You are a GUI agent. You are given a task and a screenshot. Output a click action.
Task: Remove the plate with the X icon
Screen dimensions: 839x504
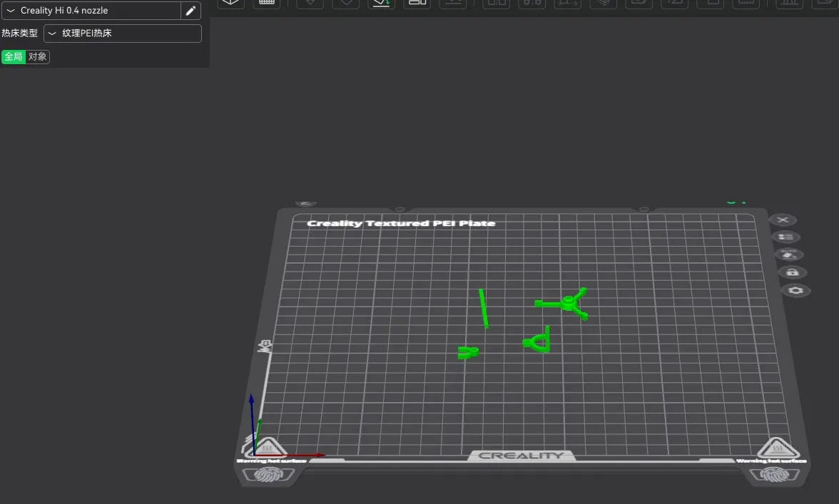coord(783,220)
